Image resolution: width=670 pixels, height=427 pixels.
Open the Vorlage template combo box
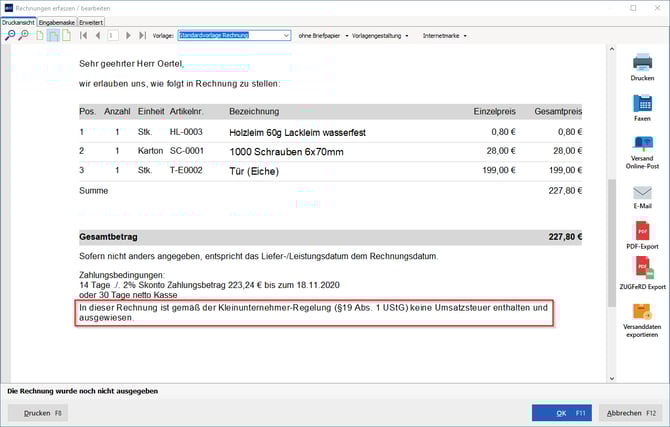(x=234, y=35)
